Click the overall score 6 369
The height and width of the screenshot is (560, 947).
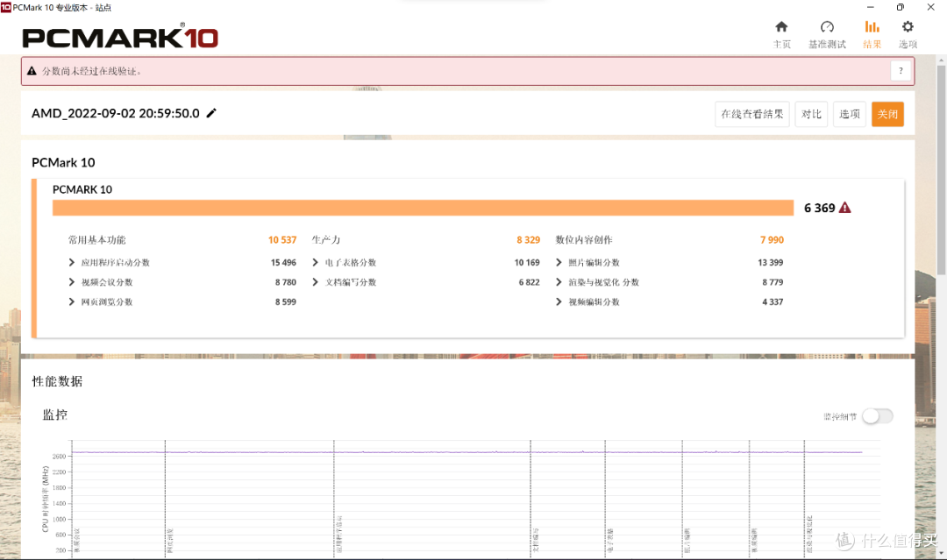pyautogui.click(x=820, y=208)
